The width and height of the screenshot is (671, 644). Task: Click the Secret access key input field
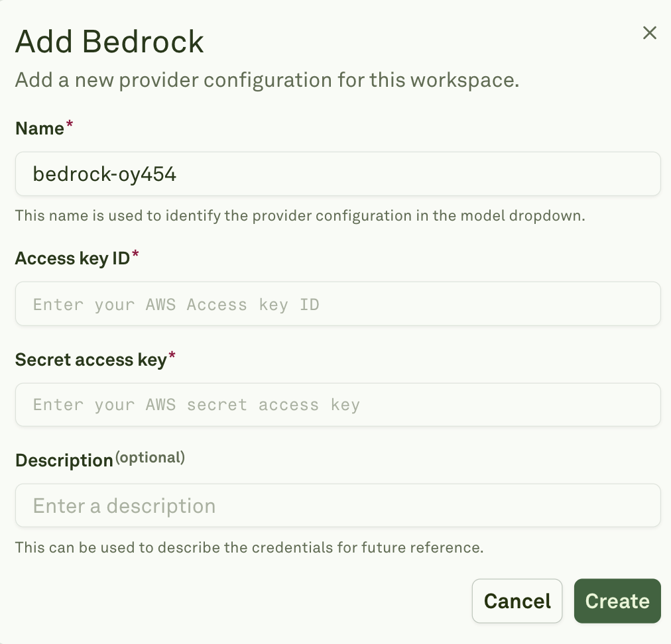[x=338, y=404]
